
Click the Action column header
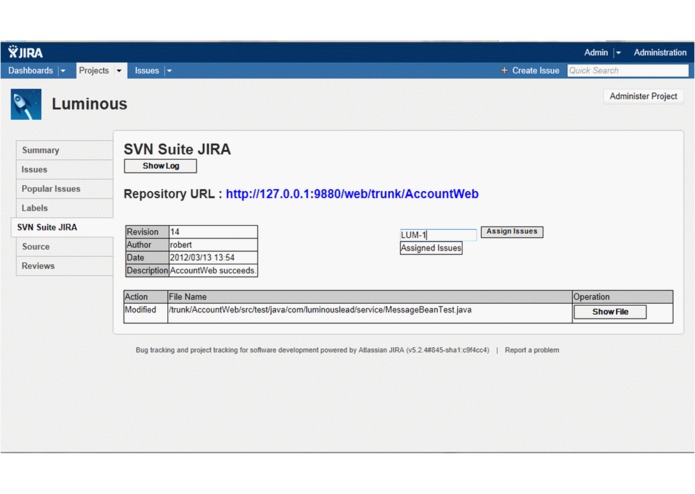pos(145,297)
